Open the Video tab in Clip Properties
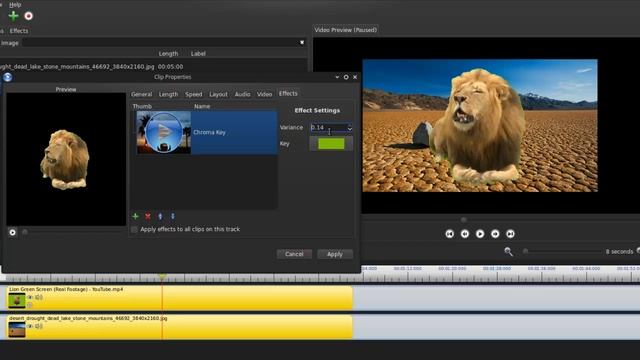Viewport: 640px width, 360px height. (x=264, y=94)
